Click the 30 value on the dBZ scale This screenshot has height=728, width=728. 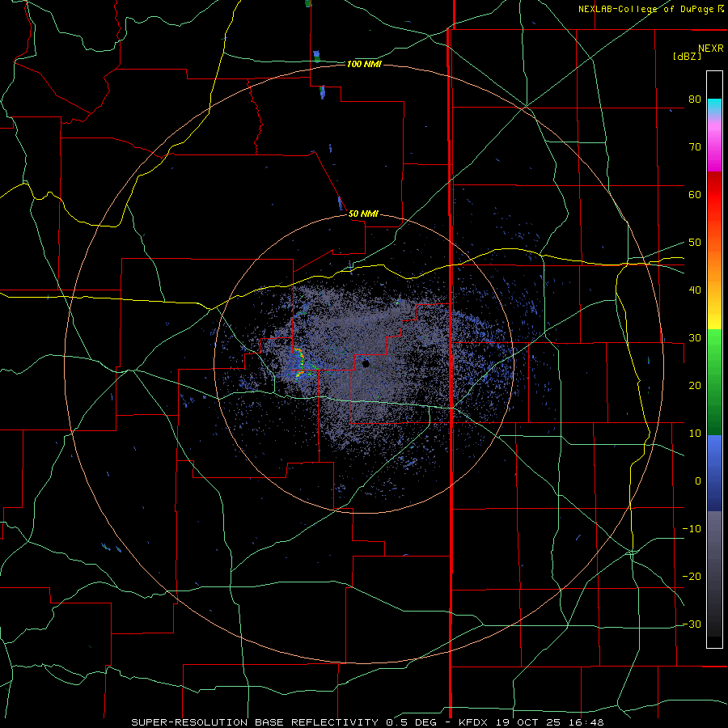(695, 338)
